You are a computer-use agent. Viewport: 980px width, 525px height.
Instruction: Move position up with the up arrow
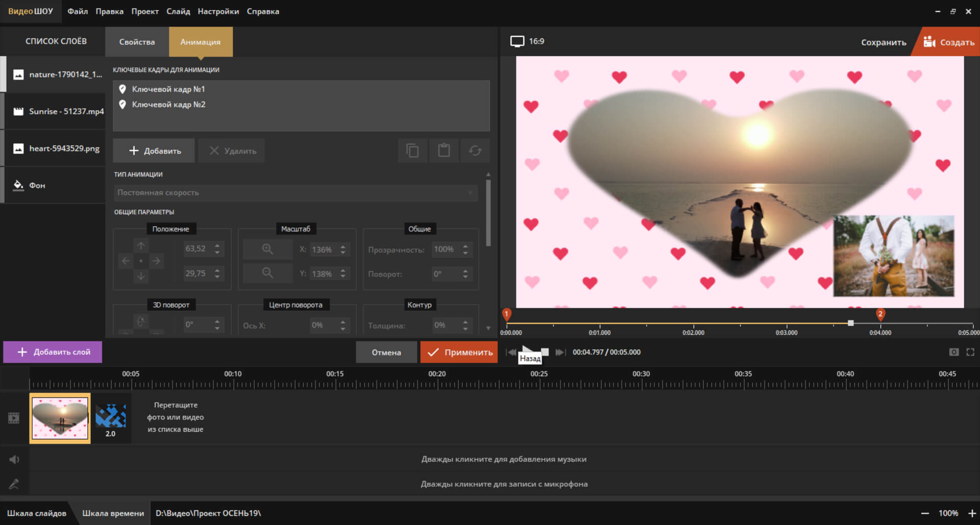point(141,246)
